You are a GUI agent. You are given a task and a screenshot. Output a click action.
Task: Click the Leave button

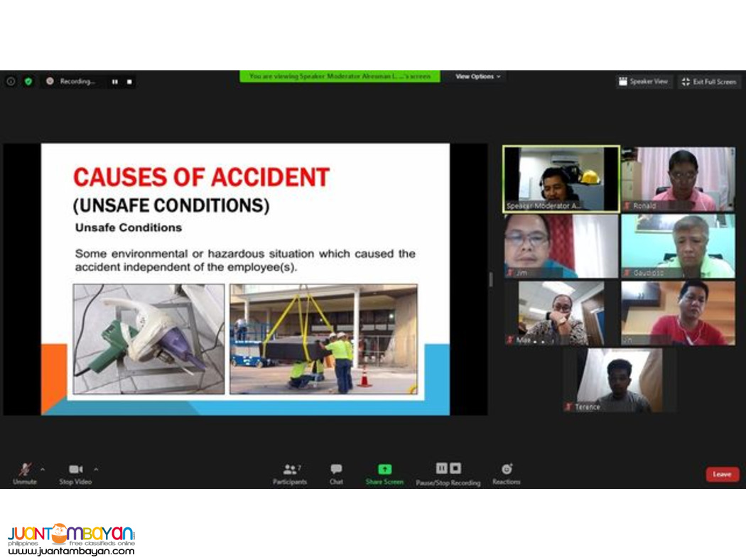point(722,474)
